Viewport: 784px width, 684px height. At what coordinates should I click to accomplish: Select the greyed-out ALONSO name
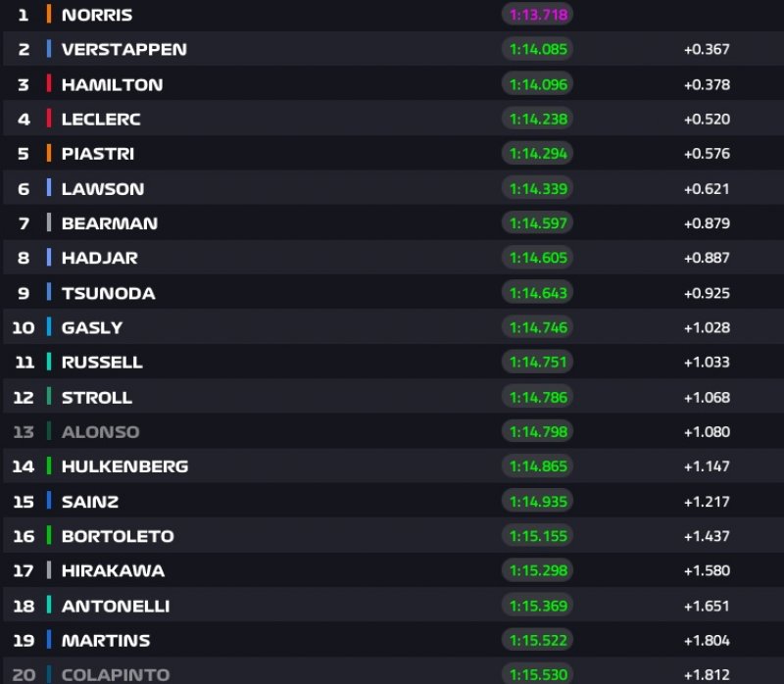[x=100, y=432]
